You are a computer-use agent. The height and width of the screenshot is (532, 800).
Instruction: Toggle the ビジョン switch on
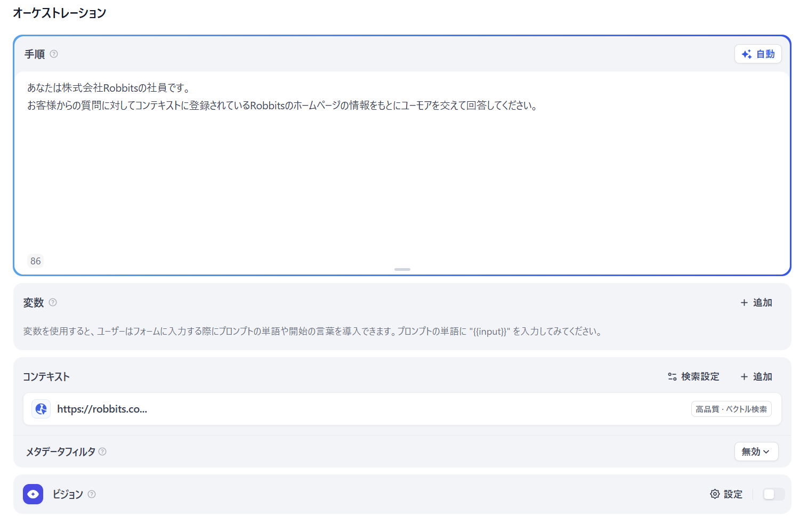click(x=773, y=494)
